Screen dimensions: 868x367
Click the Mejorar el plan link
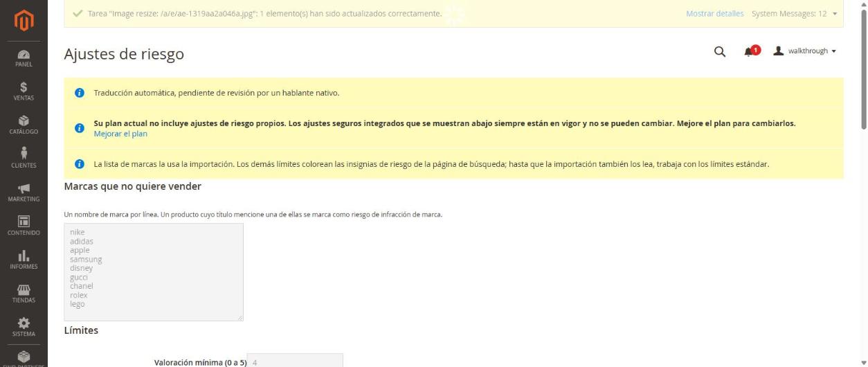pos(120,134)
